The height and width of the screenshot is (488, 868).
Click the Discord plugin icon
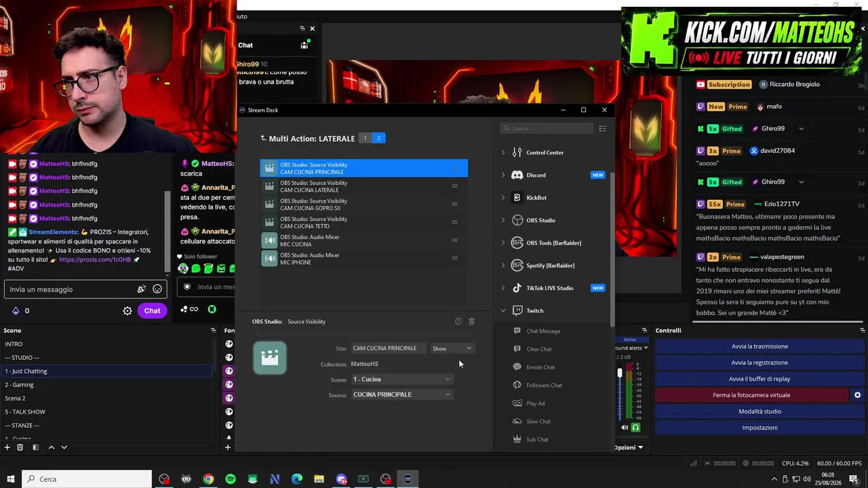coord(517,175)
